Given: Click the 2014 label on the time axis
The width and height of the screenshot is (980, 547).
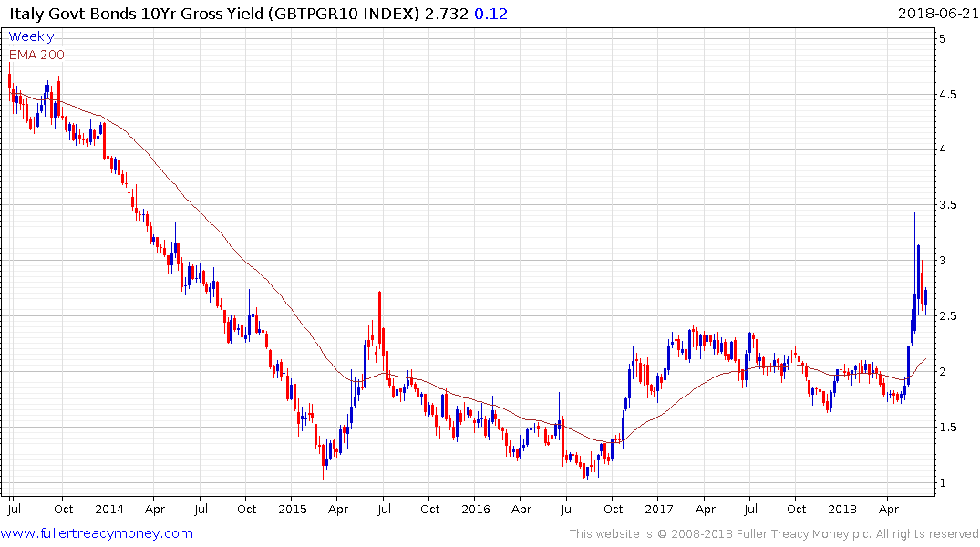Looking at the screenshot, I should [108, 509].
